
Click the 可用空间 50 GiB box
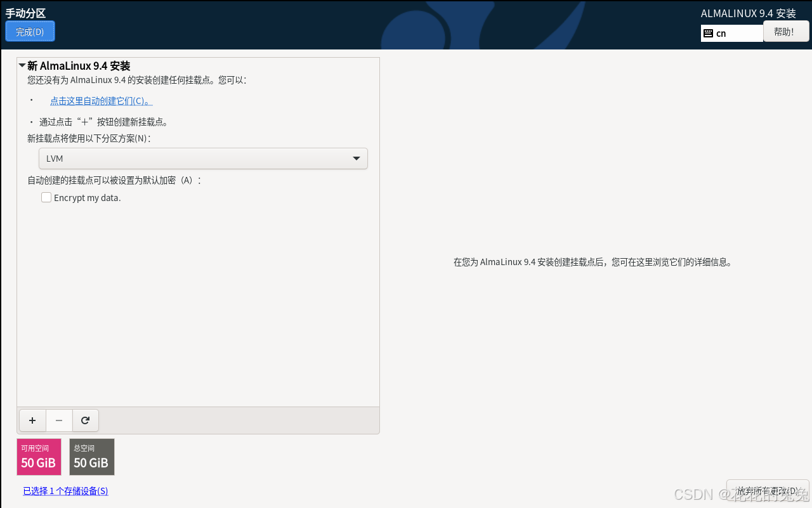pos(39,457)
